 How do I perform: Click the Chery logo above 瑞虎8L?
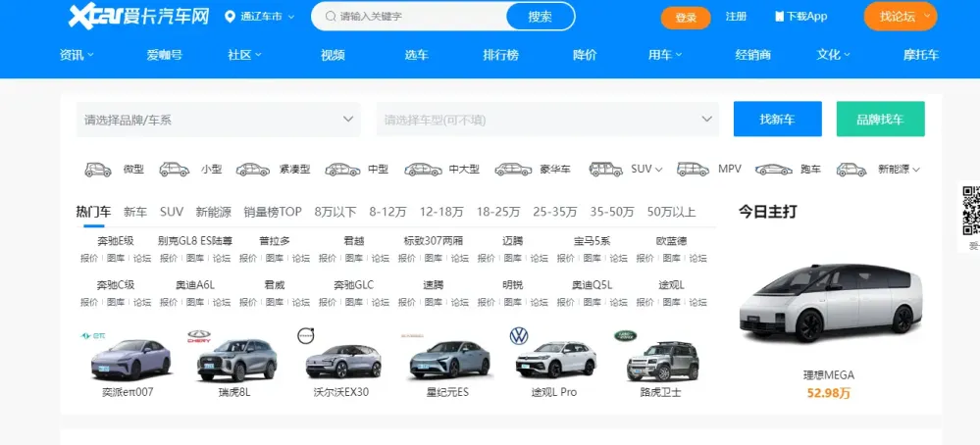point(199,336)
